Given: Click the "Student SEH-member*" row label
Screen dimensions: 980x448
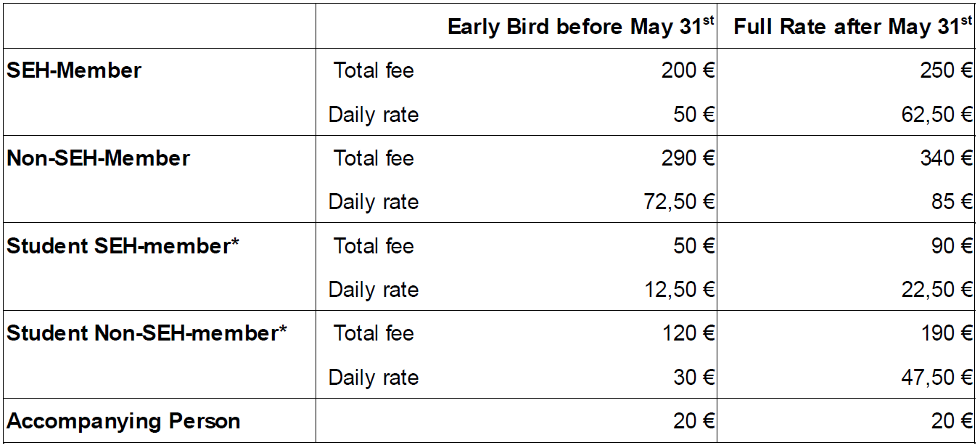Looking at the screenshot, I should click(123, 246).
